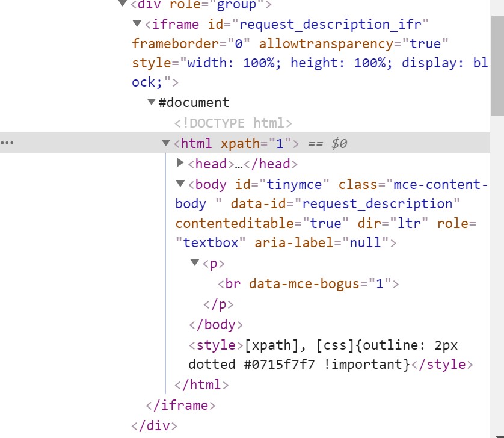Click the closing </body> tag
Image resolution: width=504 pixels, height=438 pixels.
click(x=216, y=324)
